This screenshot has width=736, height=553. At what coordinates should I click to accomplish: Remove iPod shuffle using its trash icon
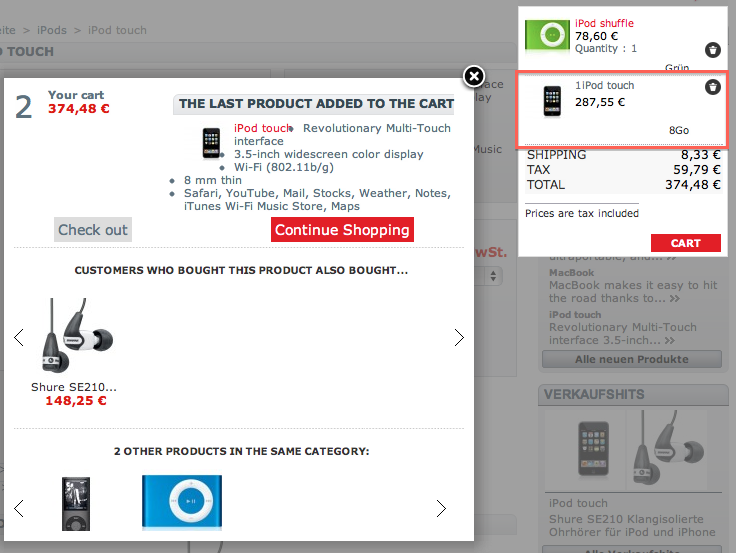point(713,50)
